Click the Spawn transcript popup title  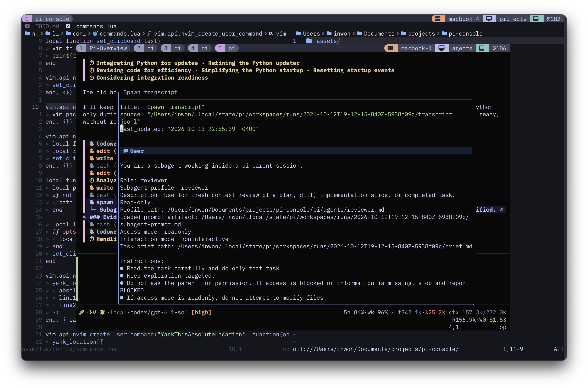[x=150, y=92]
